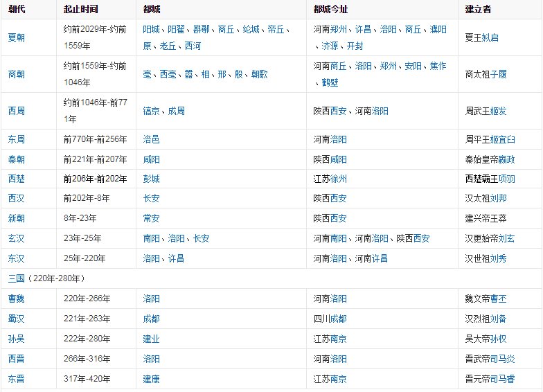This screenshot has height=392, width=543.
Task: Click founder link 嬴政
Action: 507,159
